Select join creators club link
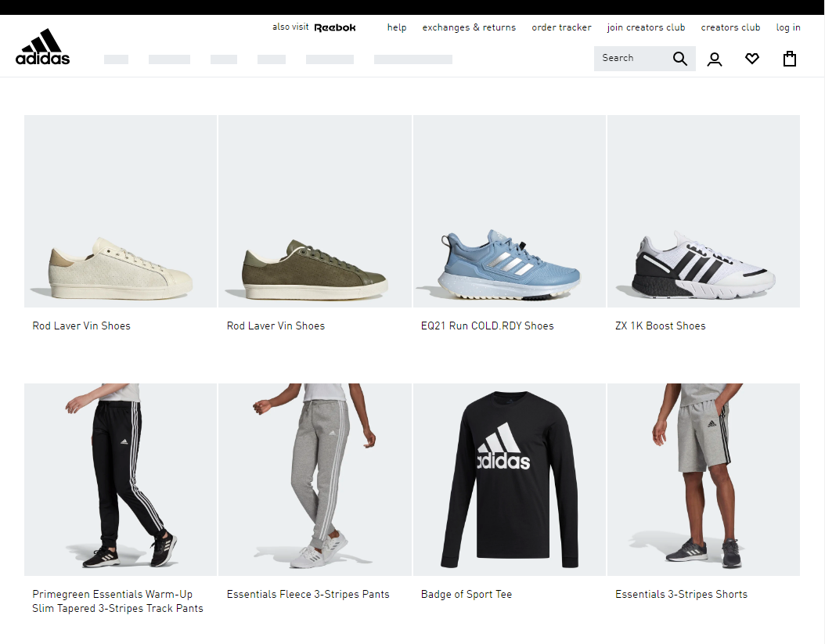825x644 pixels. click(x=646, y=27)
